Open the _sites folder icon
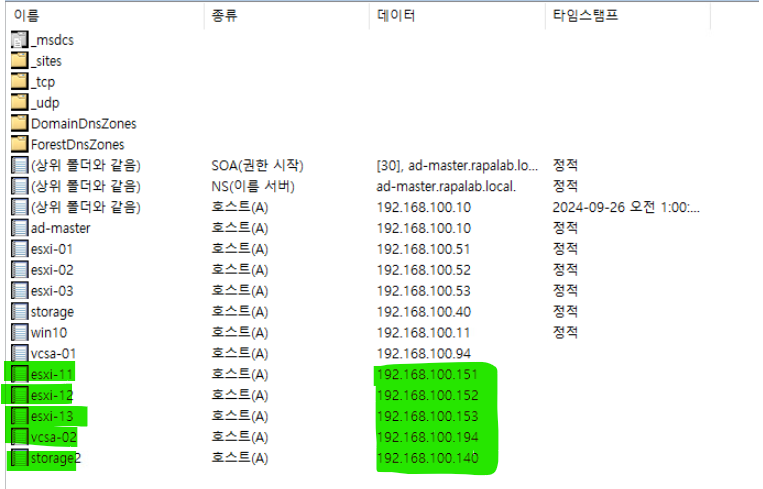Screen dimensions: 763x489 pyautogui.click(x=19, y=61)
